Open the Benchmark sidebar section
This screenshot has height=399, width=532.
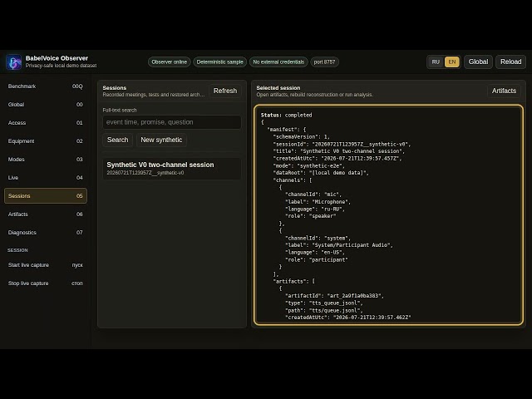(46, 86)
